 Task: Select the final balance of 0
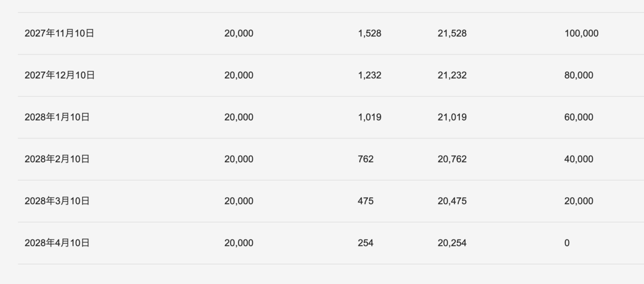(x=567, y=243)
